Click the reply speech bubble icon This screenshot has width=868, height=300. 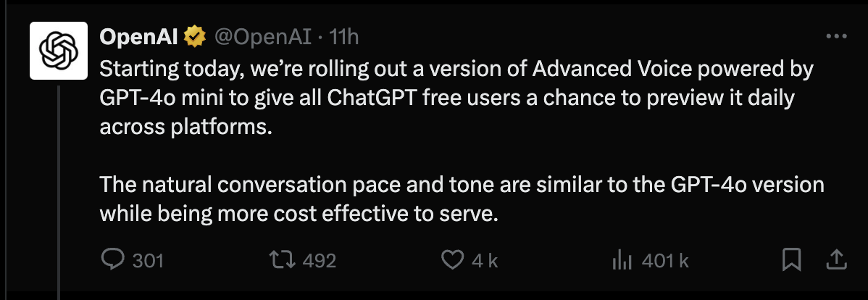[x=114, y=259]
